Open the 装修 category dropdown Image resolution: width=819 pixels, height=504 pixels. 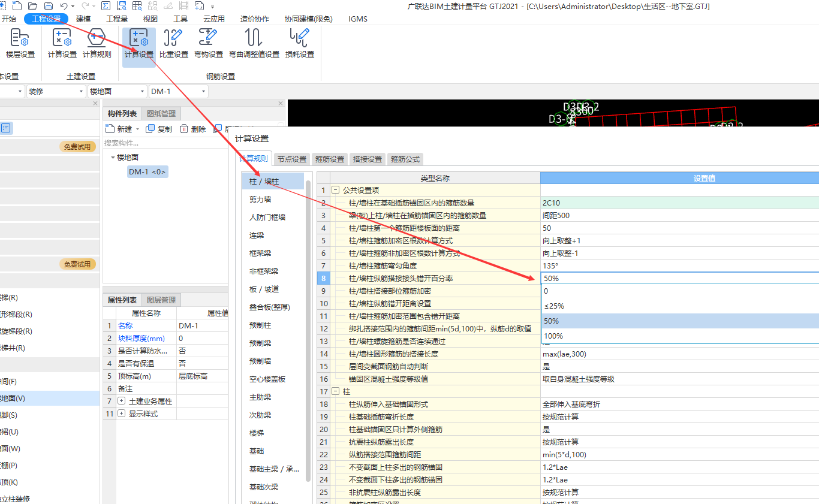pyautogui.click(x=81, y=92)
